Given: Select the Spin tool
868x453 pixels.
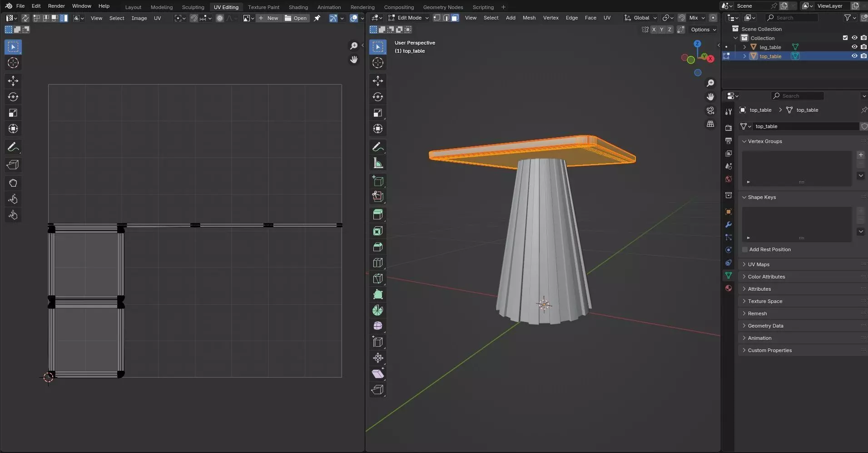Looking at the screenshot, I should coord(378,310).
